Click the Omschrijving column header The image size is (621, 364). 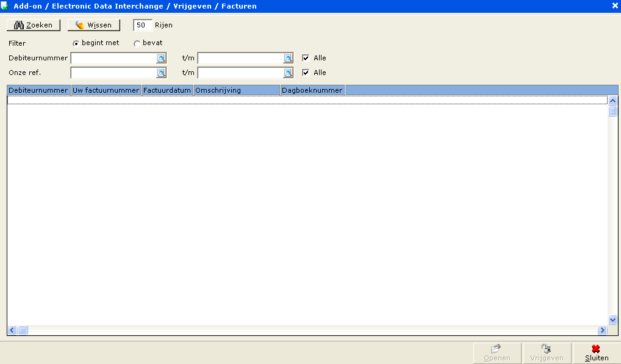point(237,90)
